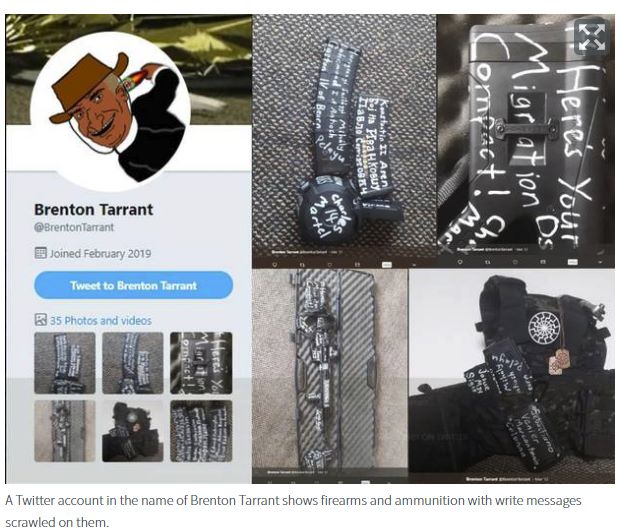Screen dimensions: 622x532
Task: Open the first thumbnail in the top row
Action: point(65,363)
